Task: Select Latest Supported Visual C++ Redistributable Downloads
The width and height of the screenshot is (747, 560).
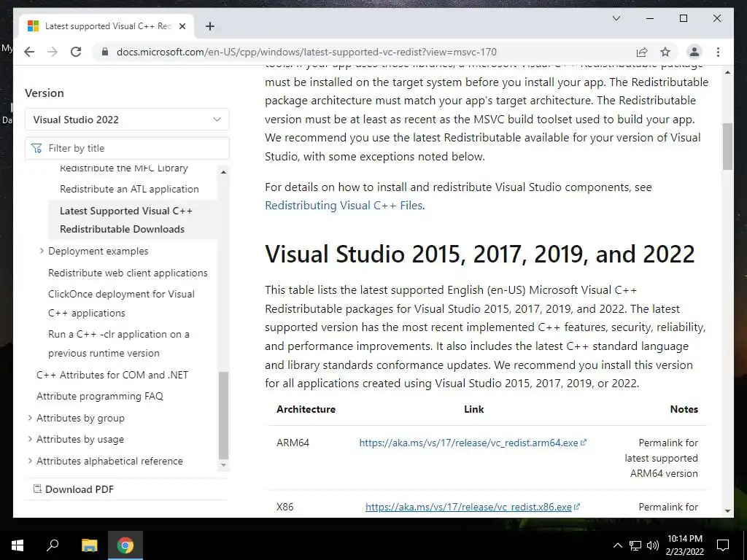Action: 133,220
